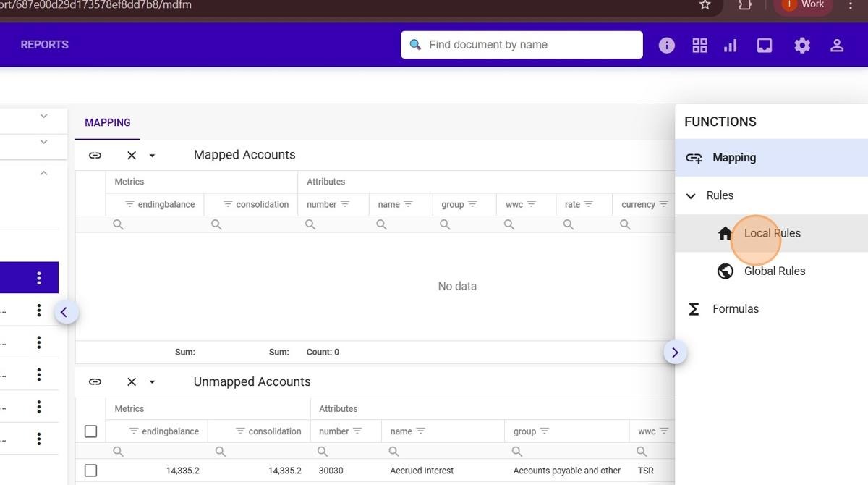The width and height of the screenshot is (868, 485).
Task: Click the unlink X icon above Mapped Accounts
Action: [x=131, y=156]
